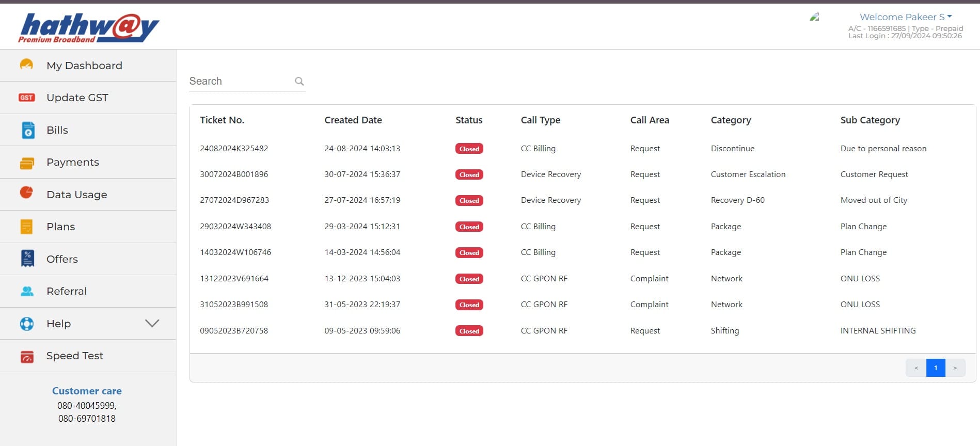Image resolution: width=980 pixels, height=446 pixels.
Task: Expand the Help menu chevron
Action: coord(152,324)
